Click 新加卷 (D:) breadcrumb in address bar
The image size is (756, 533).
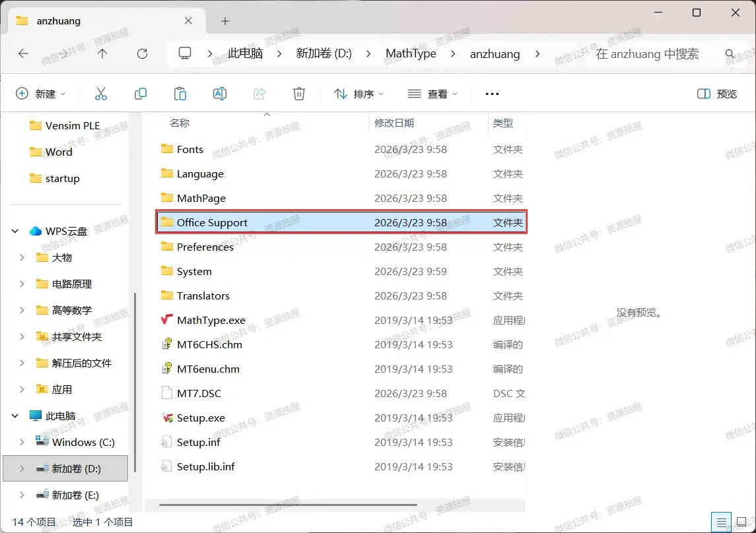324,53
